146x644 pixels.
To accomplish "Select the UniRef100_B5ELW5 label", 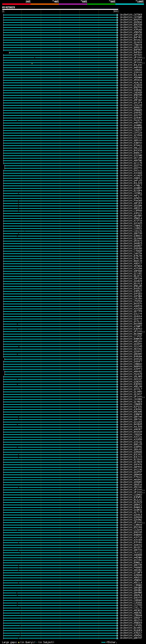I will (131, 286).
